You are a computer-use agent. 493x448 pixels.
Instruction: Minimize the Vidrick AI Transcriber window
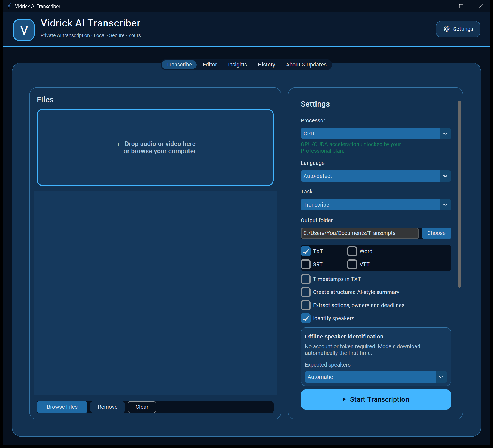click(x=442, y=6)
